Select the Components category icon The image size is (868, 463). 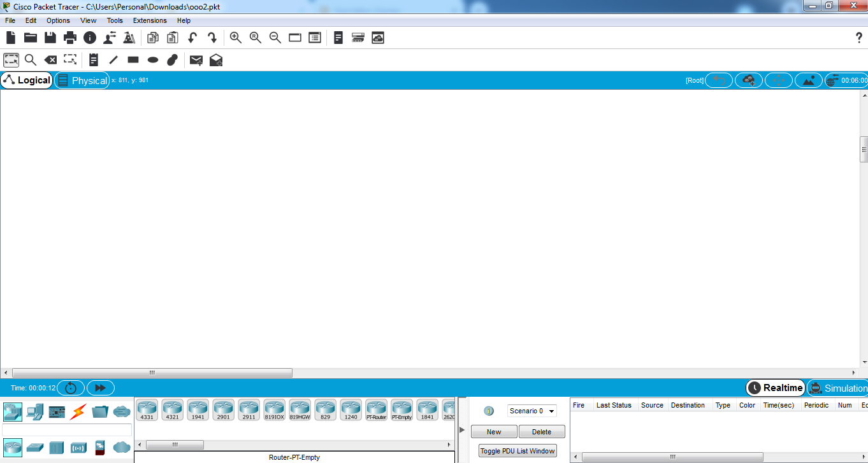pos(57,412)
